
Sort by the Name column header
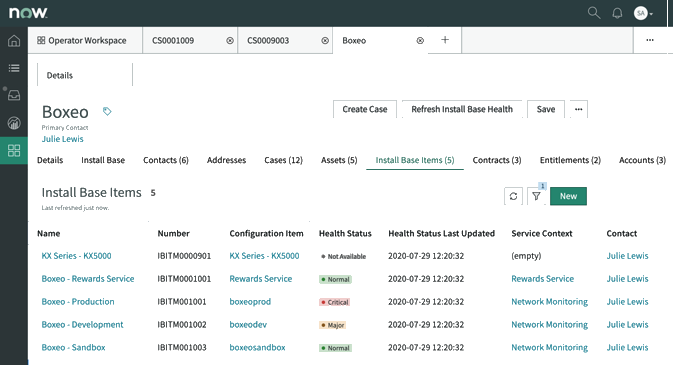click(x=49, y=234)
